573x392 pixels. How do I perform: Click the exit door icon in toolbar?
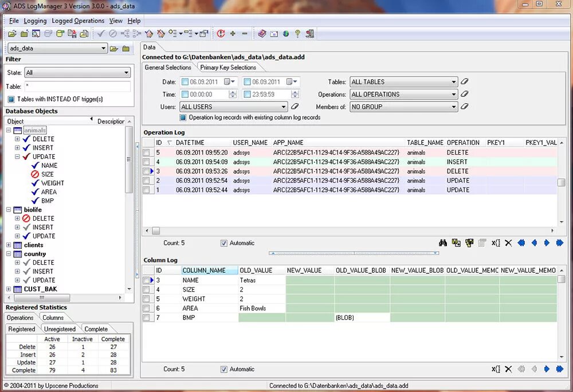coord(310,34)
